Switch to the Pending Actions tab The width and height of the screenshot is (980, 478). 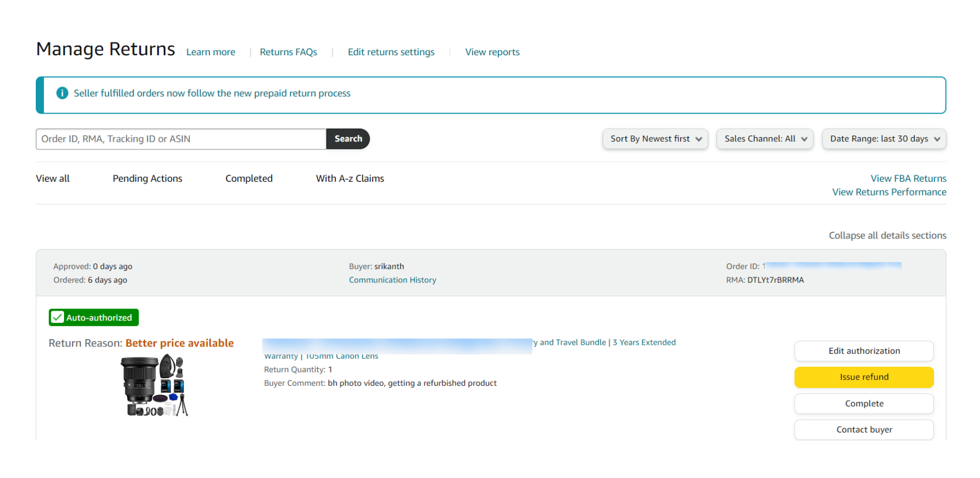tap(147, 179)
